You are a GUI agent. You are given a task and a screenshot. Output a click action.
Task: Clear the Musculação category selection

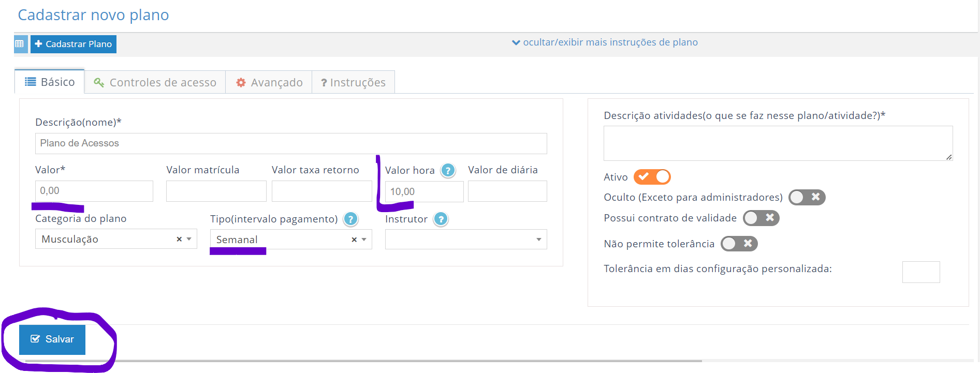click(179, 239)
